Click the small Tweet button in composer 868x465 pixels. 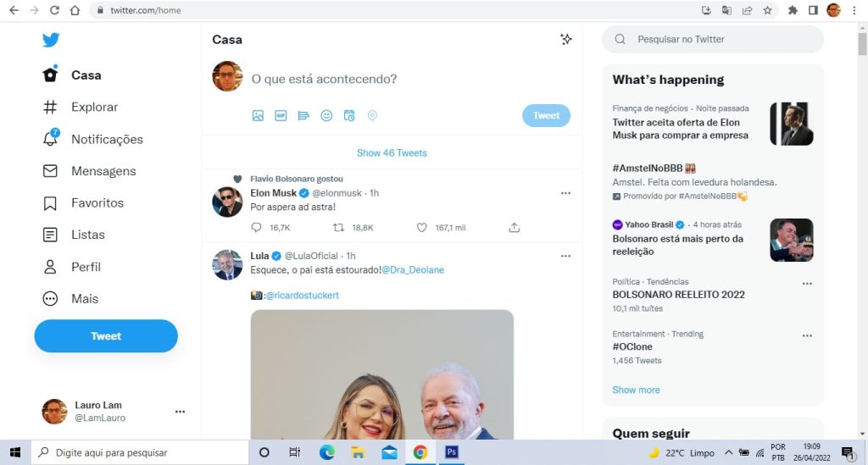coord(546,115)
